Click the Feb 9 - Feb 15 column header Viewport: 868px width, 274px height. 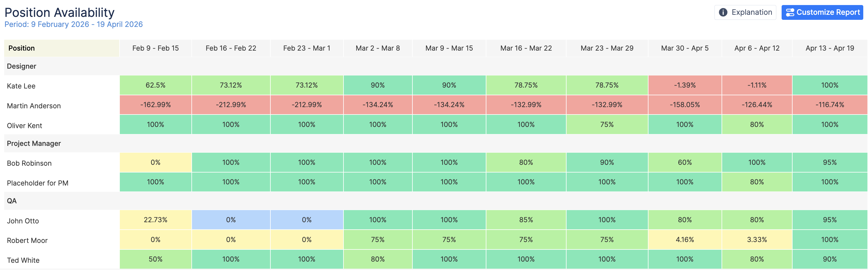point(155,48)
